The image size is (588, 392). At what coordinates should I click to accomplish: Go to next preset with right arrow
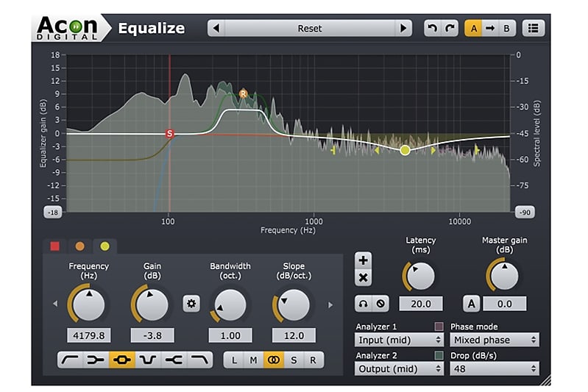[x=403, y=28]
